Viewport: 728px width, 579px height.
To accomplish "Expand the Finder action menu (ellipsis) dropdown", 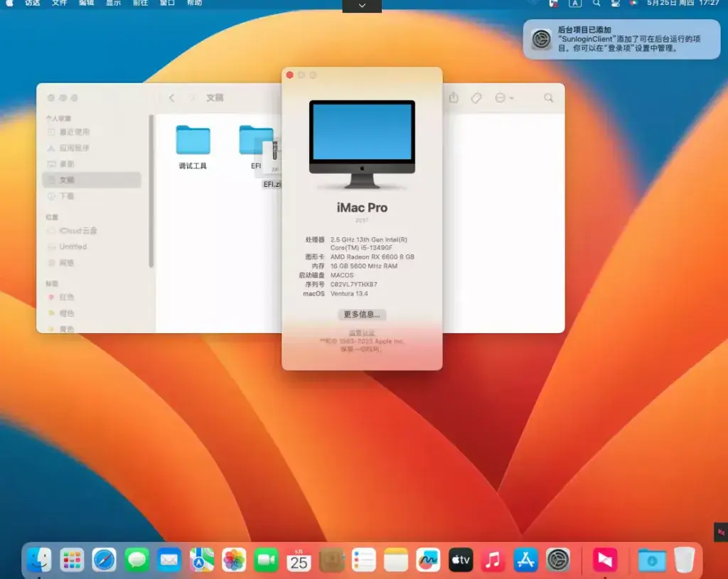I will [504, 98].
